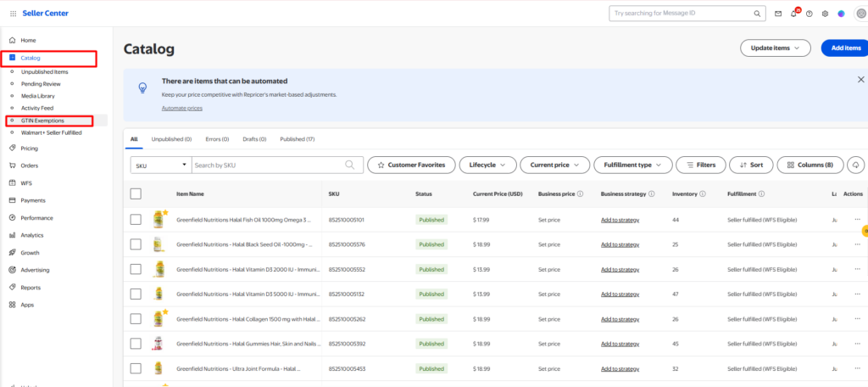Expand the Current price filter dropdown
This screenshot has width=868, height=387.
(554, 165)
